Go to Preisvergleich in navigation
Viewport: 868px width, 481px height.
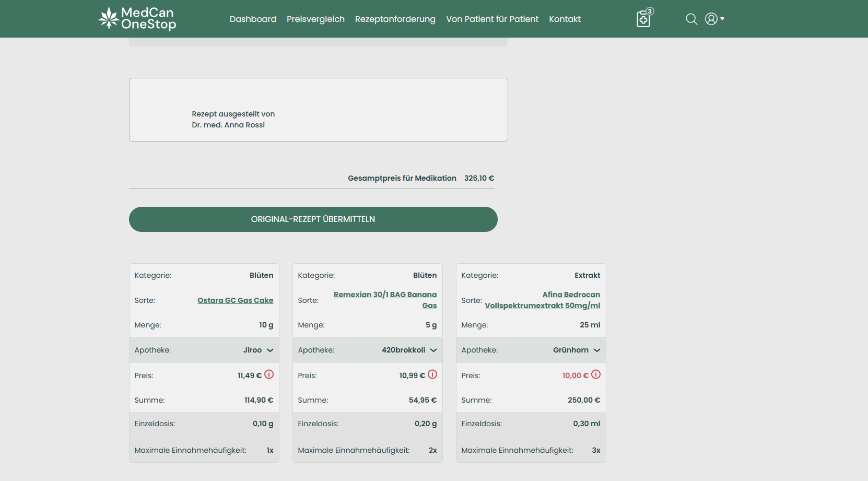[315, 19]
